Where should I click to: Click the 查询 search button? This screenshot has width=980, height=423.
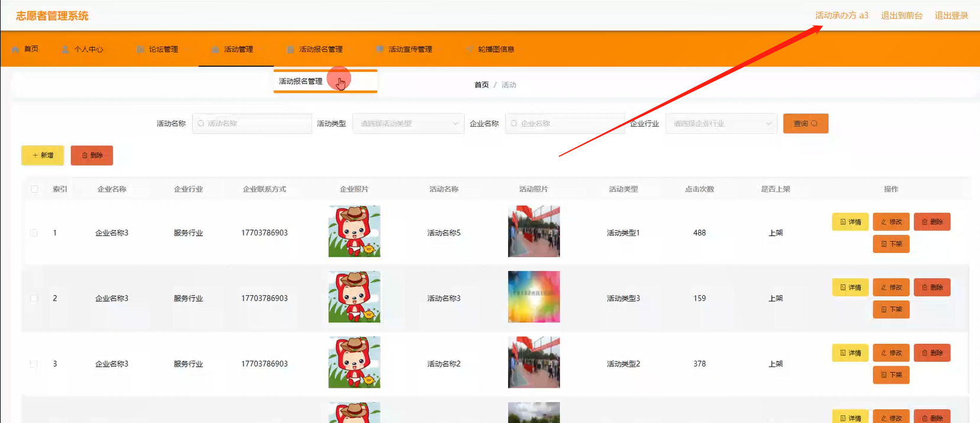point(806,124)
